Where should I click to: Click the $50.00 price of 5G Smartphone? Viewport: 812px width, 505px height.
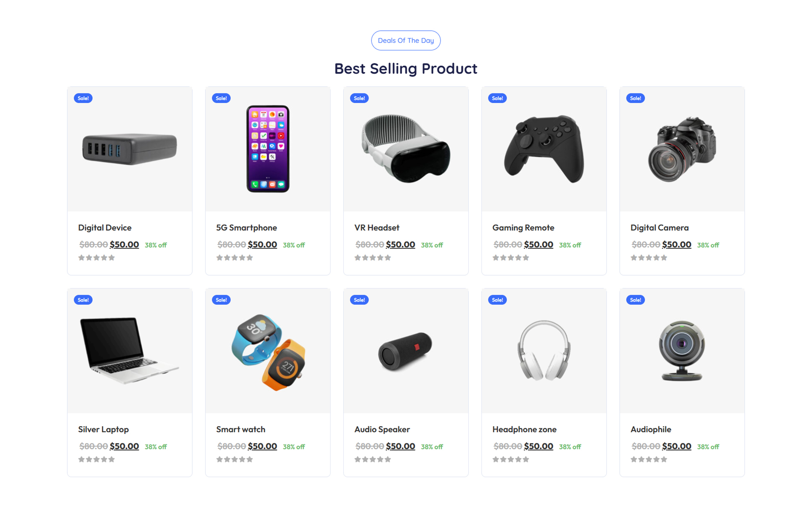point(262,245)
